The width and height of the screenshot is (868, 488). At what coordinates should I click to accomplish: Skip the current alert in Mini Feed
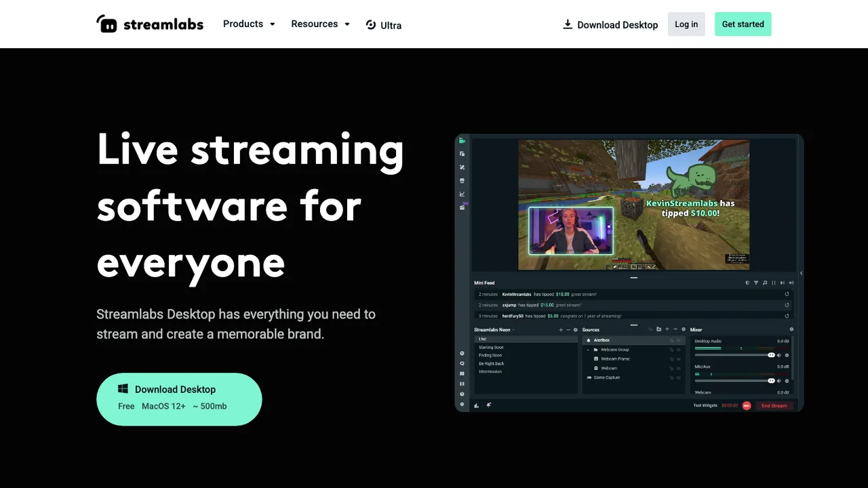[x=782, y=283]
